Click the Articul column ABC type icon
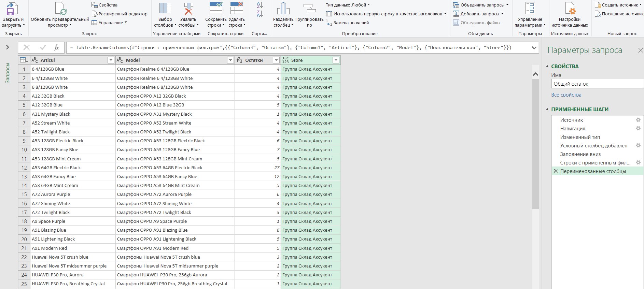Image resolution: width=644 pixels, height=289 pixels. pyautogui.click(x=34, y=60)
